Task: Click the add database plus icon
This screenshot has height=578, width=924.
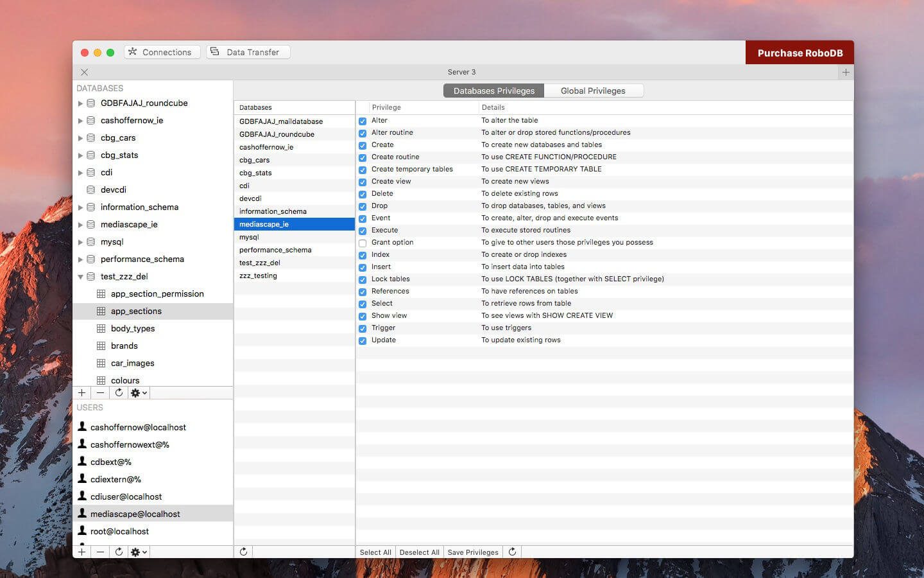Action: click(82, 392)
